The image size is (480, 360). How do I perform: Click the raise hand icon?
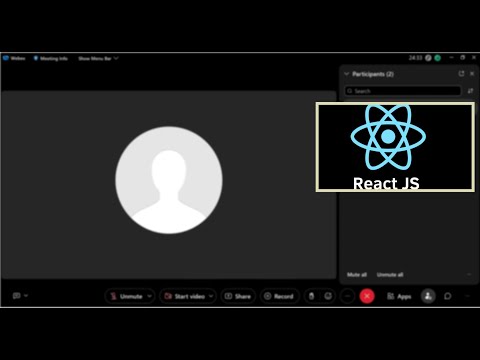click(311, 296)
